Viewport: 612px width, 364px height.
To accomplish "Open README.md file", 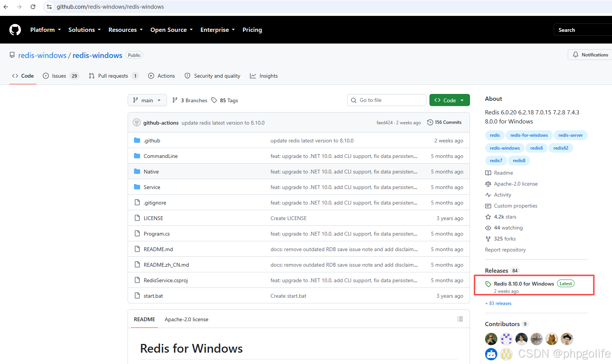I will point(158,250).
